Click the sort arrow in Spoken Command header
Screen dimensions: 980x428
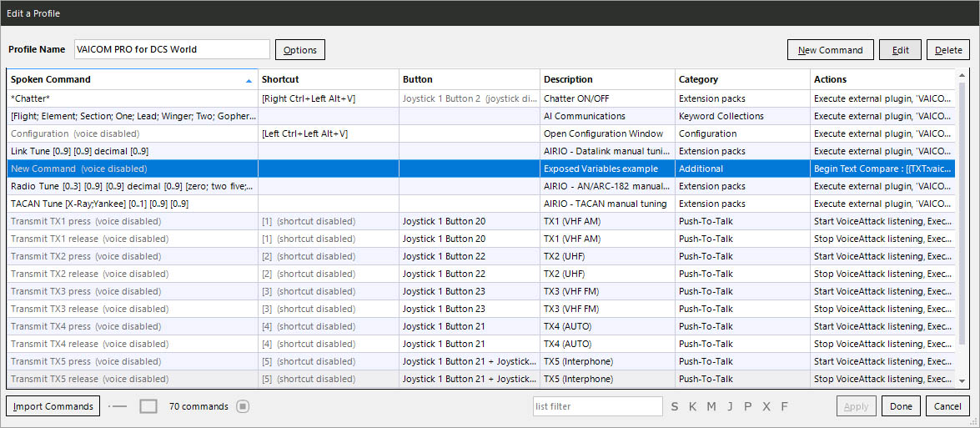(x=249, y=81)
